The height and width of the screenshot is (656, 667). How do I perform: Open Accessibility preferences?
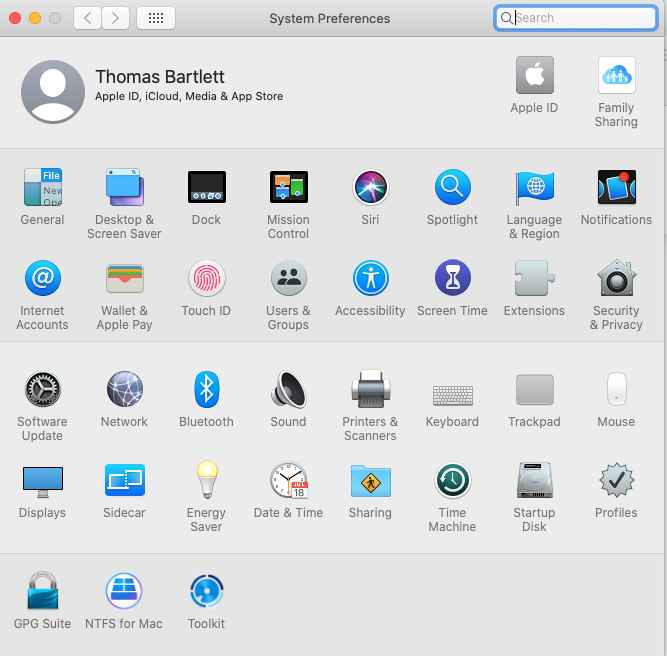pos(371,278)
